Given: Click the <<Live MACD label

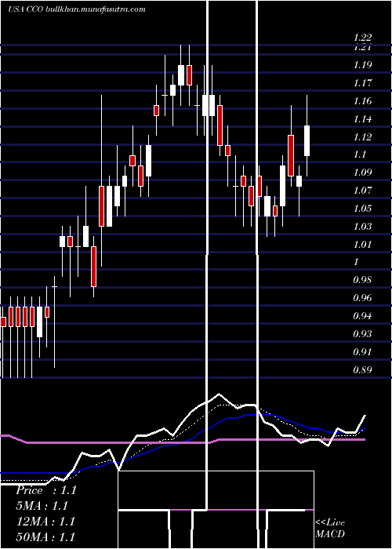Looking at the screenshot, I should point(330,528).
